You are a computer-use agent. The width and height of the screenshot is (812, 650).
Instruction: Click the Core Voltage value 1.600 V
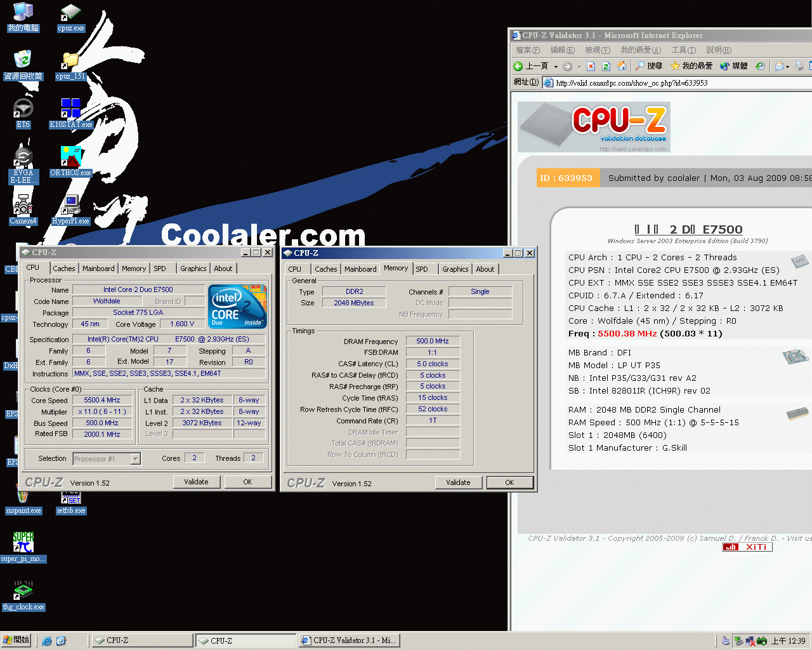[183, 324]
